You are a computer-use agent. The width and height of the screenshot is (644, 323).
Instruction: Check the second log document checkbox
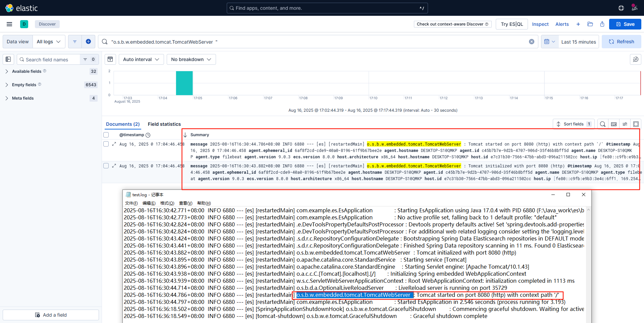[x=106, y=166]
